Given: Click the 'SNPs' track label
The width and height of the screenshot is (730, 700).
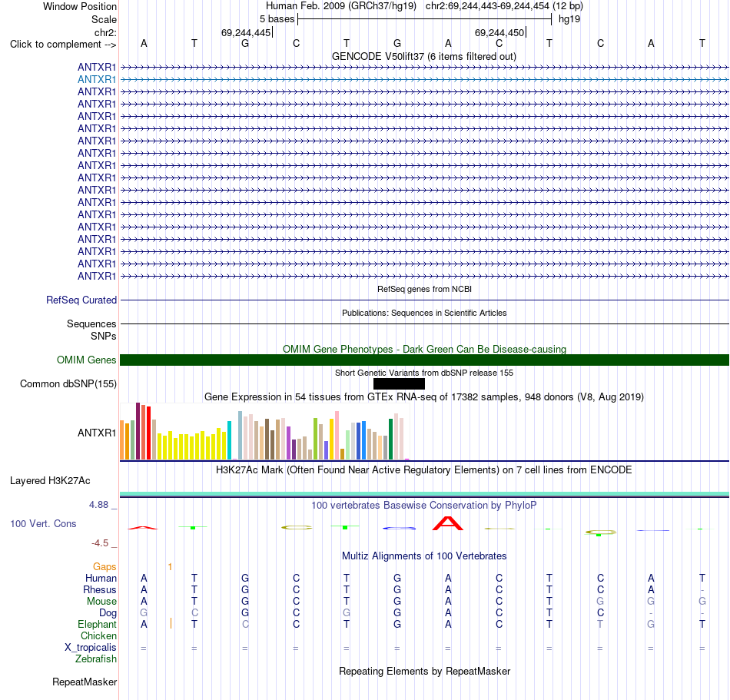Looking at the screenshot, I should [x=104, y=336].
